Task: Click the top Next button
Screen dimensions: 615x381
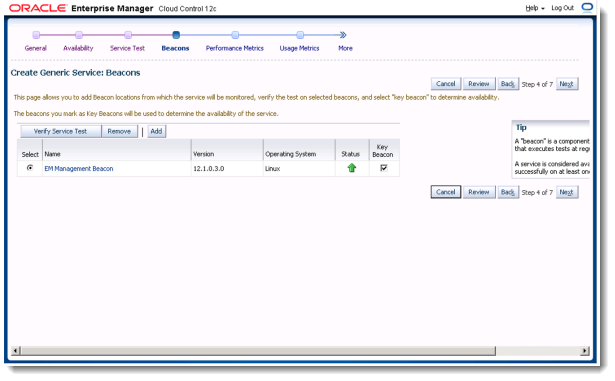Action: 566,84
